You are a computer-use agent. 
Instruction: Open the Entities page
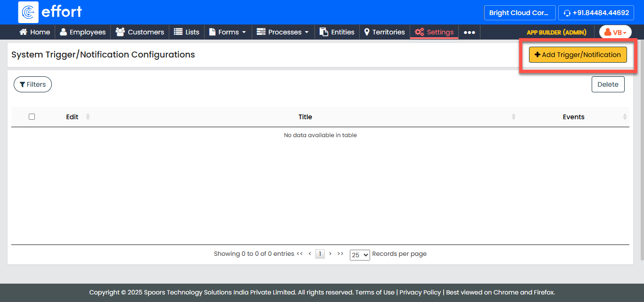[x=337, y=32]
